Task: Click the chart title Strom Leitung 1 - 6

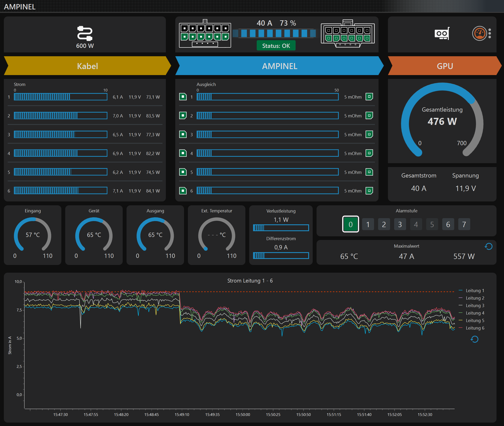Action: click(250, 281)
